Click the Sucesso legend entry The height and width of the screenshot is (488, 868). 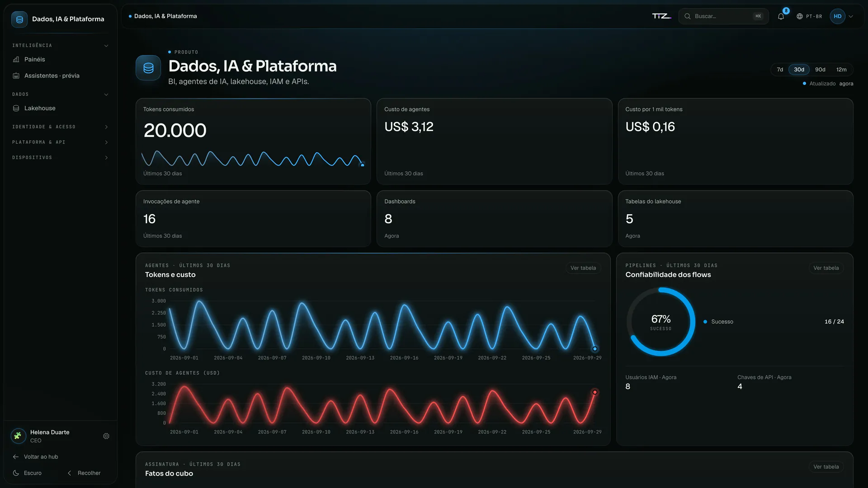click(x=718, y=322)
